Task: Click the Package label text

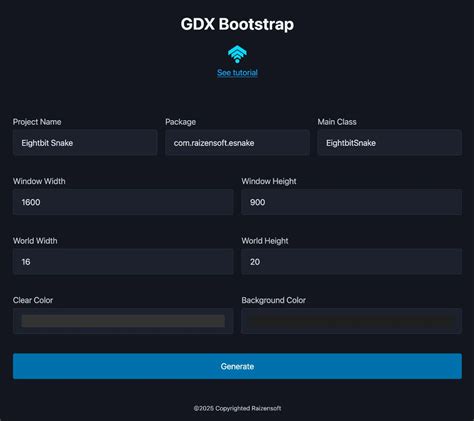Action: click(180, 122)
